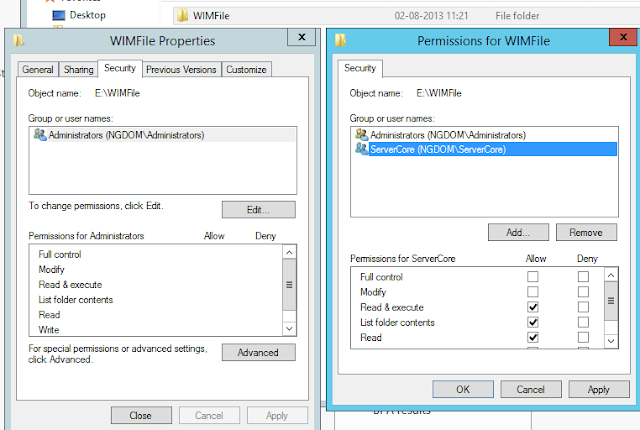Click folder icon in Permissions for WIMFile title bar
The image size is (640, 430).
coord(340,40)
